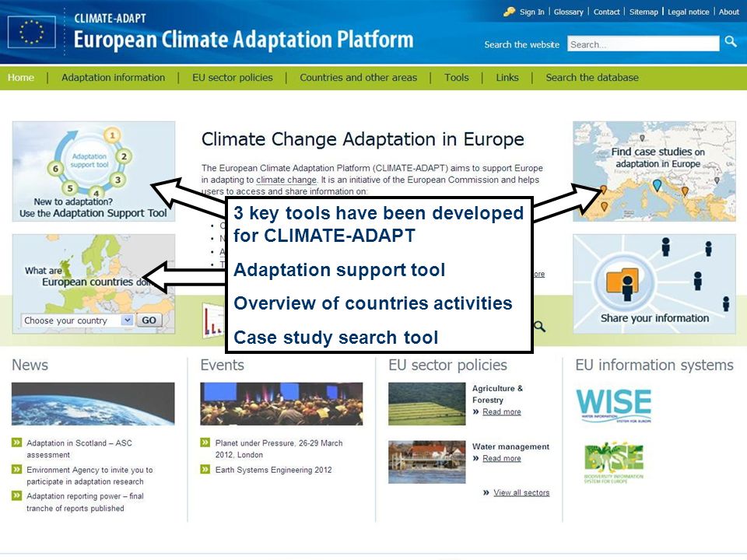Viewport: 747px width, 560px height.
Task: Open Find case studies map panel
Action: [654, 171]
